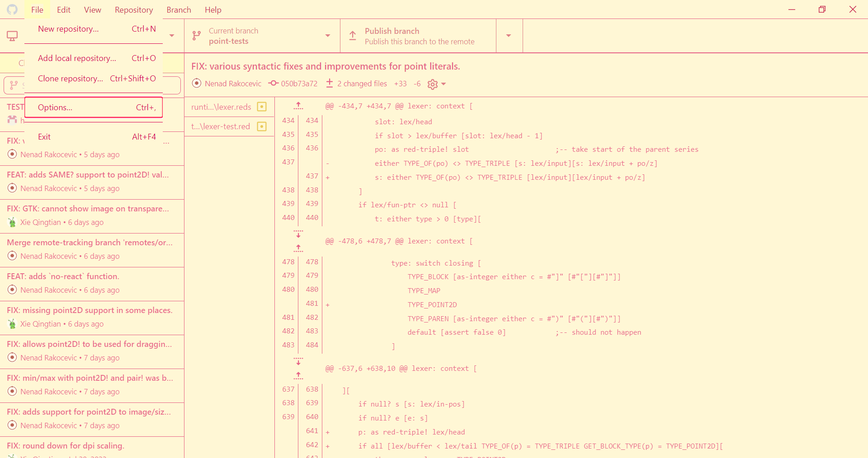
Task: Click the current repository monitor icon
Action: coord(13,36)
